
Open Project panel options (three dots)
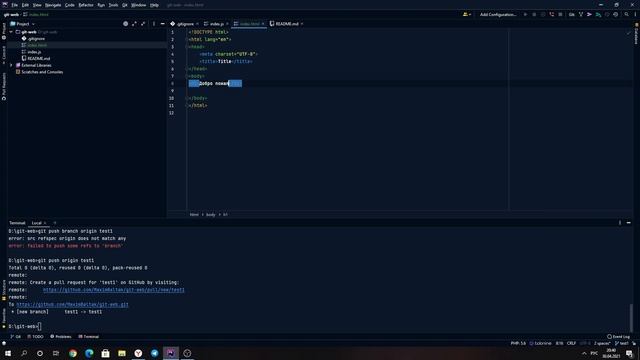[x=154, y=24]
